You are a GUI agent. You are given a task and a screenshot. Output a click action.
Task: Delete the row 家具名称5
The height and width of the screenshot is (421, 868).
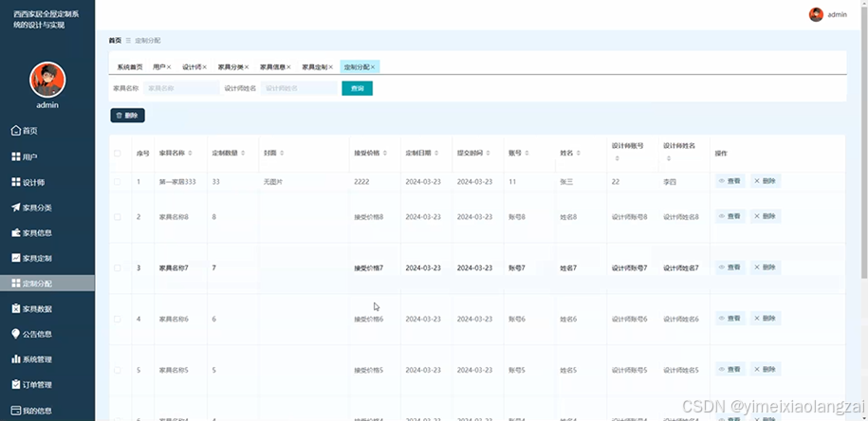766,369
